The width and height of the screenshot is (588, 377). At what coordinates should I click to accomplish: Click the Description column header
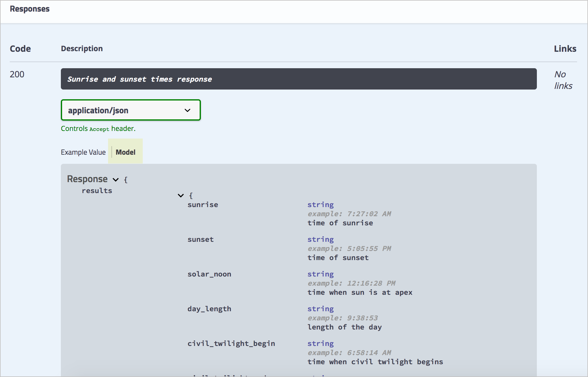coord(82,48)
